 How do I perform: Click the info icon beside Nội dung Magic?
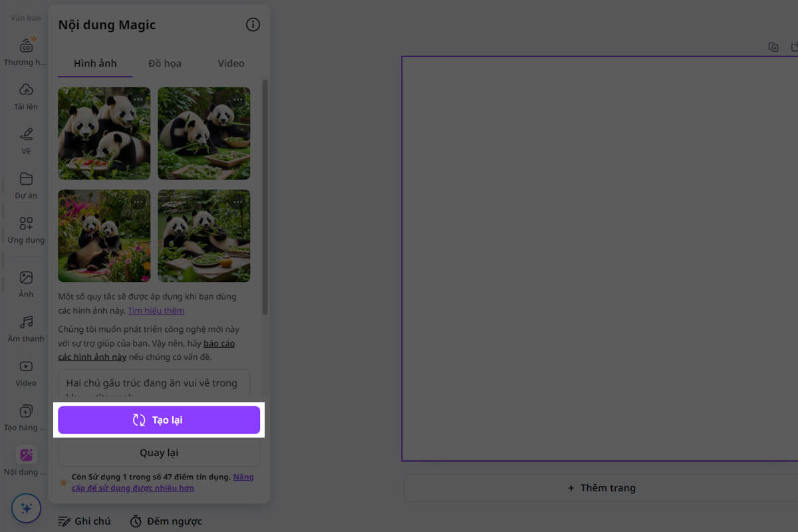point(253,25)
